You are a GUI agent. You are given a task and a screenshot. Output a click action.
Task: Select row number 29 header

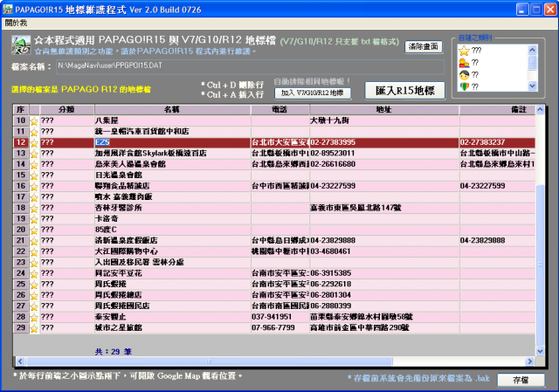(x=21, y=327)
